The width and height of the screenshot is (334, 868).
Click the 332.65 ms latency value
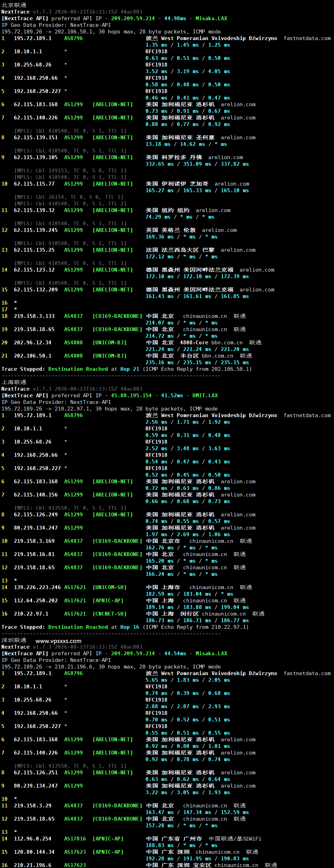pyautogui.click(x=160, y=164)
